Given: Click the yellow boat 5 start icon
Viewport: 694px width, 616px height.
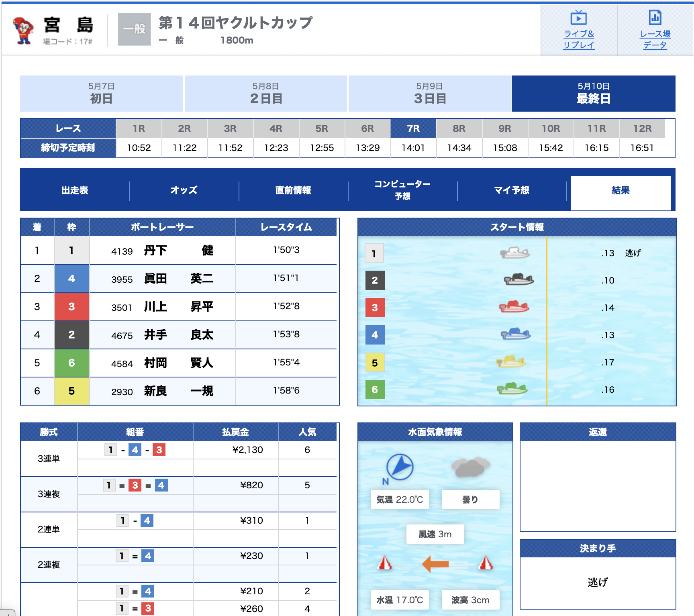Looking at the screenshot, I should 510,362.
